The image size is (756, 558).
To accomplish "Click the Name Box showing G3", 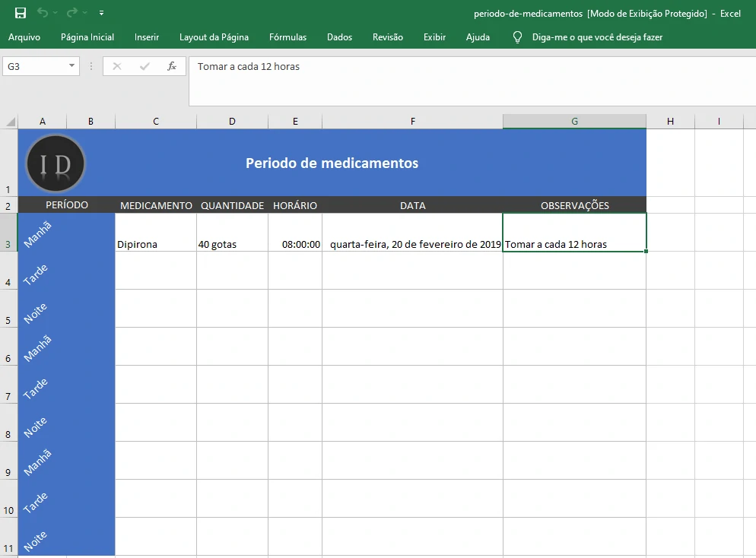I will coord(34,66).
